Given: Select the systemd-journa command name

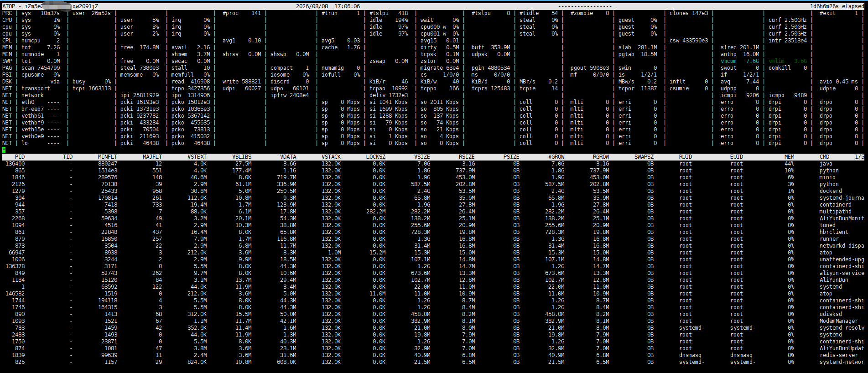Looking at the screenshot, I should pos(842,198).
